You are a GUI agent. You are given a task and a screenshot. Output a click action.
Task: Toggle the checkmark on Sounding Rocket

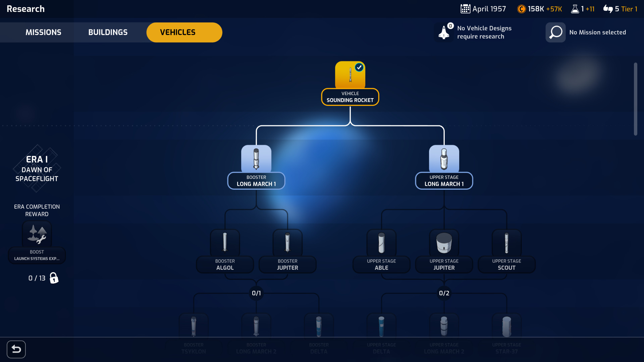click(359, 67)
